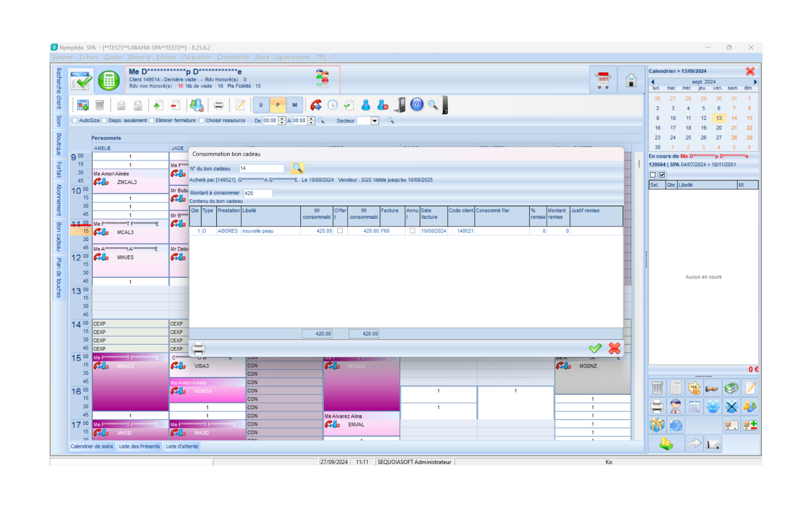
Task: Open the Facturation menu
Action: (x=197, y=57)
